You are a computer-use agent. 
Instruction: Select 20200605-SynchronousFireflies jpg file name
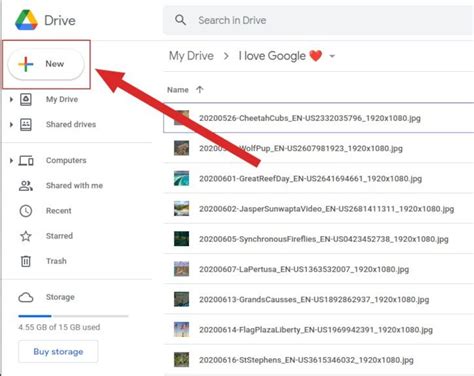click(324, 239)
